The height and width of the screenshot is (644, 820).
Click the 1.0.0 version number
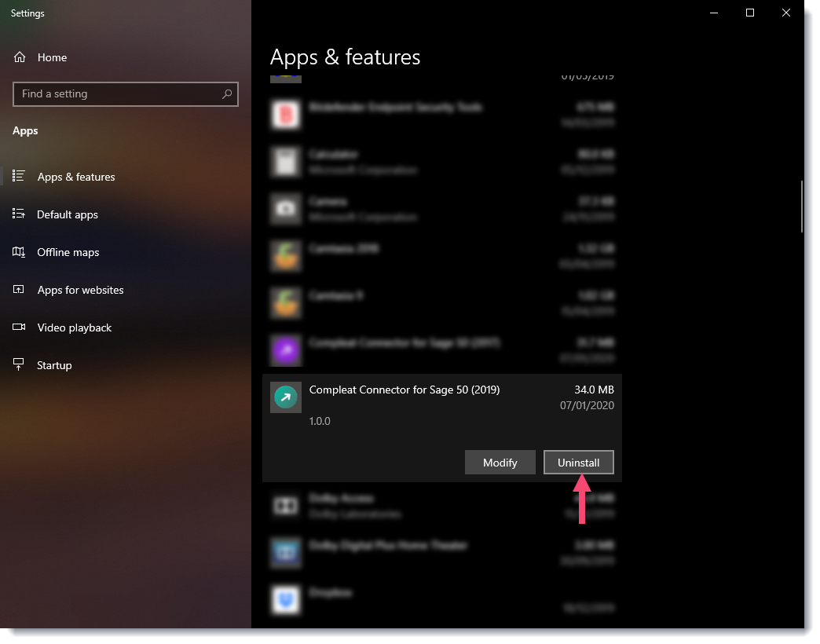point(320,421)
